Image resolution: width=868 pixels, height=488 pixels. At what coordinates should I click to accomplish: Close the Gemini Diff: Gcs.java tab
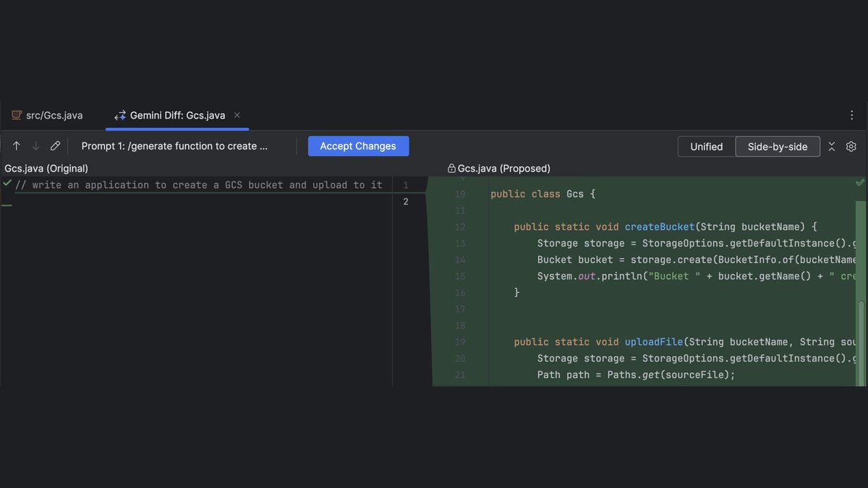coord(237,115)
